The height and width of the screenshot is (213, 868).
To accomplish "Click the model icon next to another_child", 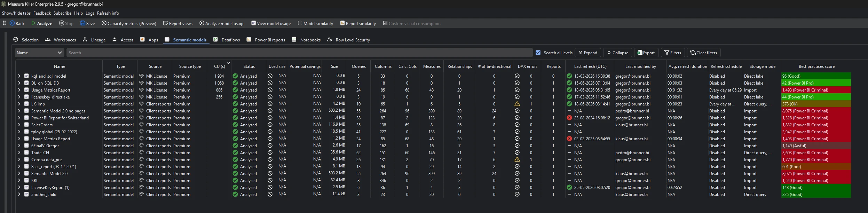I will [x=26, y=194].
